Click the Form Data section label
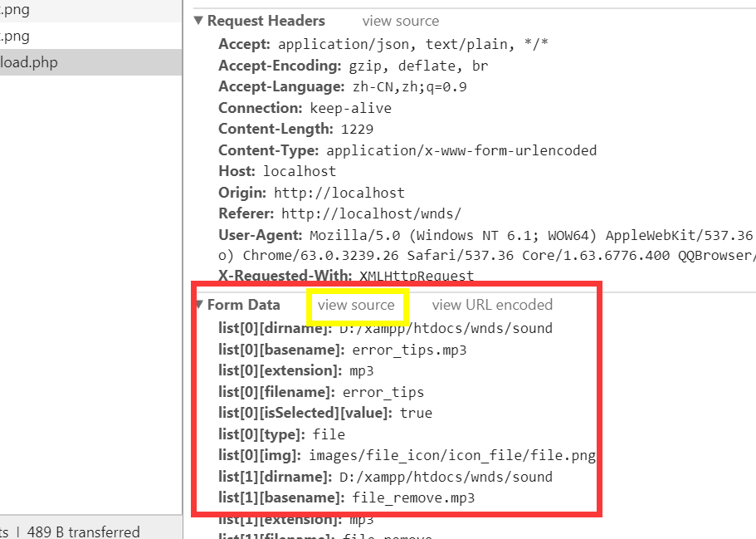 [244, 305]
